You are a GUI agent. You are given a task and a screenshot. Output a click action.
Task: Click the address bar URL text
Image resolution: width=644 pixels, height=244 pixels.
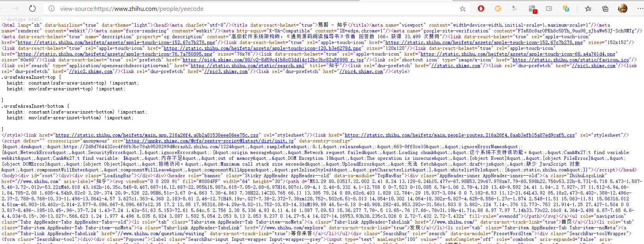(131, 8)
